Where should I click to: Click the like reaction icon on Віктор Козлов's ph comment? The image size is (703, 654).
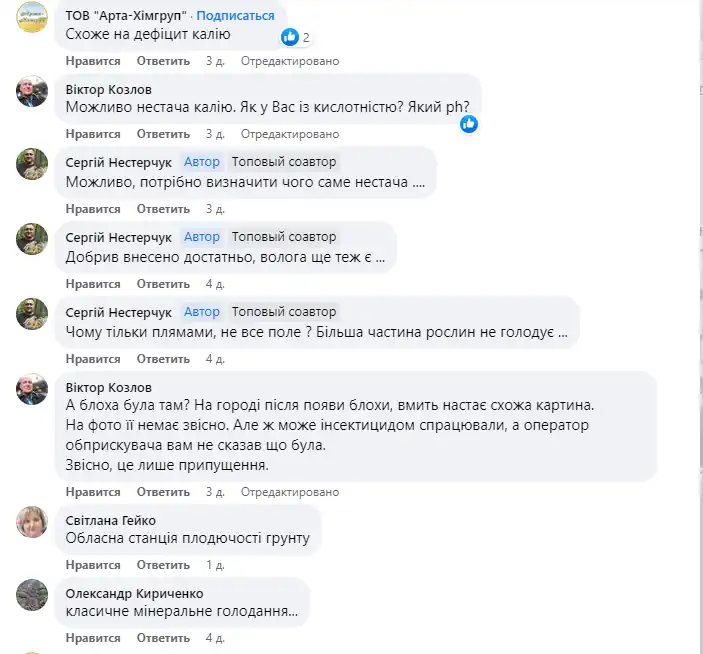pos(469,124)
